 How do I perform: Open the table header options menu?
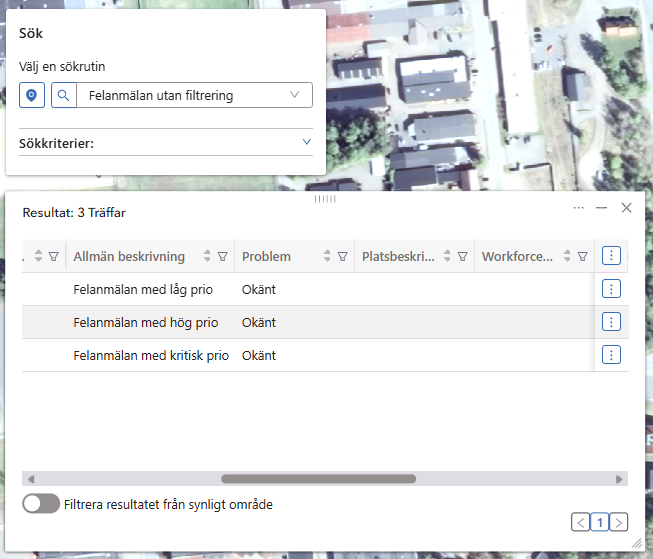point(612,255)
